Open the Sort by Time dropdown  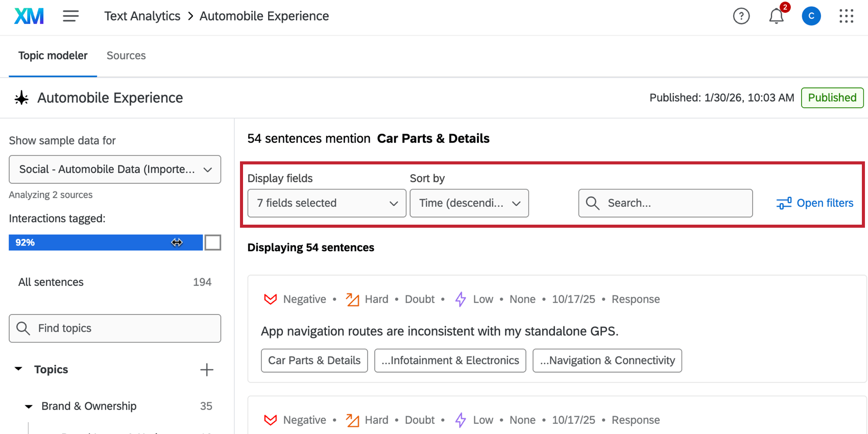point(469,203)
